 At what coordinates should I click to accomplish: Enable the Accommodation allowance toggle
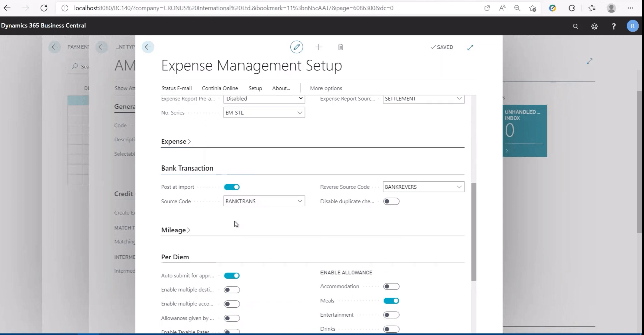click(x=391, y=286)
